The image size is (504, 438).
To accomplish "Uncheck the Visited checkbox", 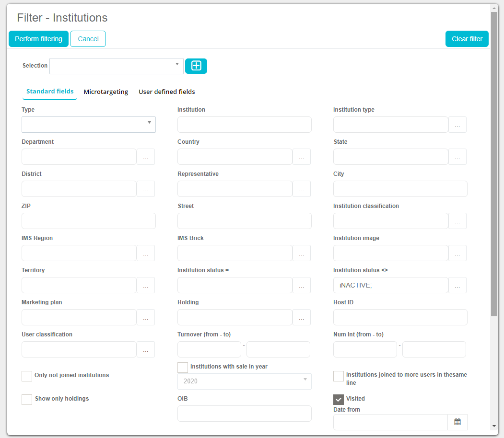I will 339,399.
